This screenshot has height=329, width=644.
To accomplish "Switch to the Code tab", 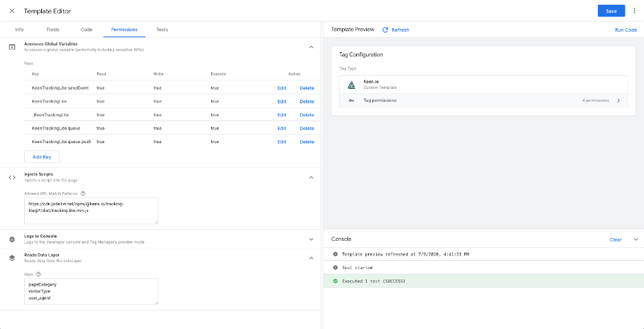I will click(86, 30).
